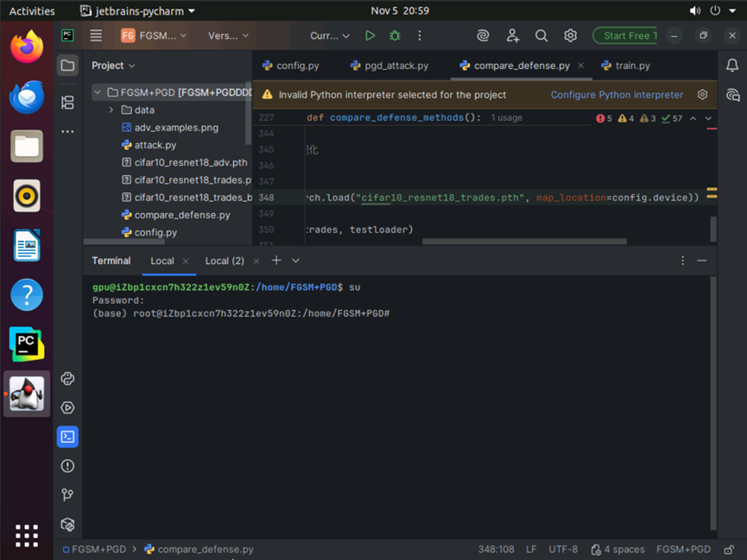
Task: Click the Debug bug icon
Action: [395, 35]
